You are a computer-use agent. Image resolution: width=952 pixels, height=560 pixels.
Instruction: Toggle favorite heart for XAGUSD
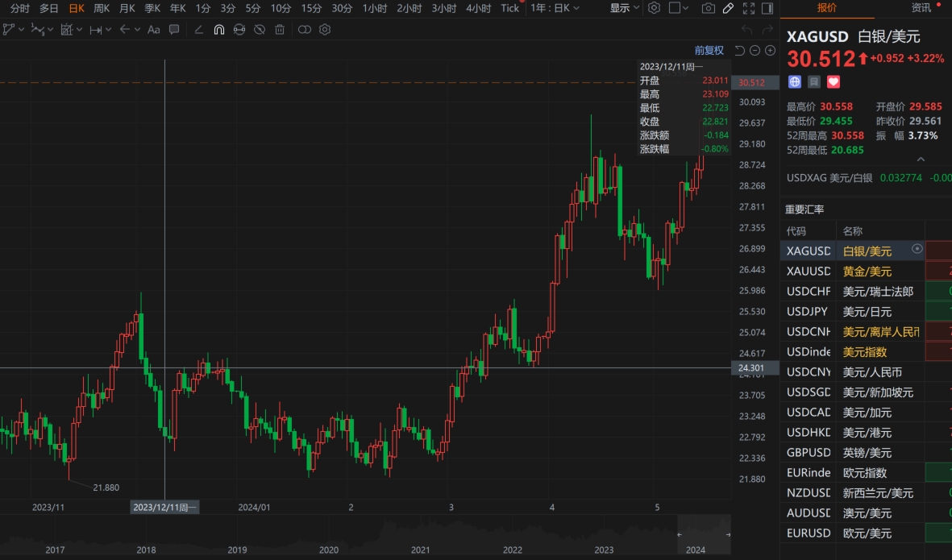[x=834, y=81]
